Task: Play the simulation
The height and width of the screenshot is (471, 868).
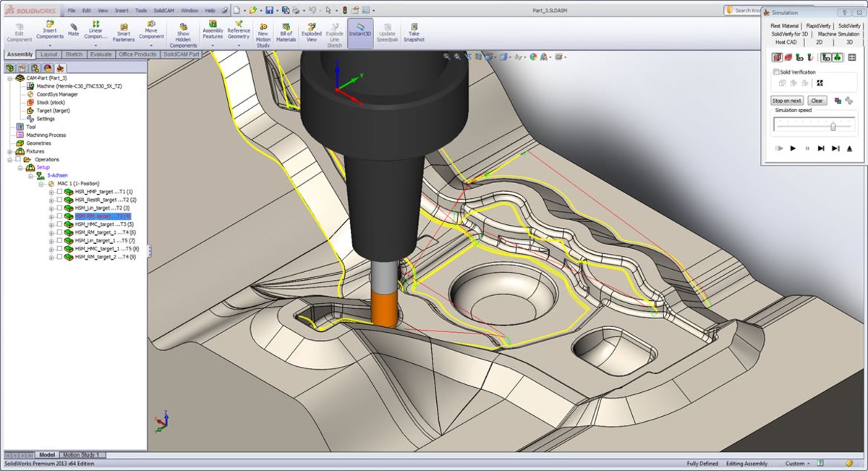Action: coord(793,148)
